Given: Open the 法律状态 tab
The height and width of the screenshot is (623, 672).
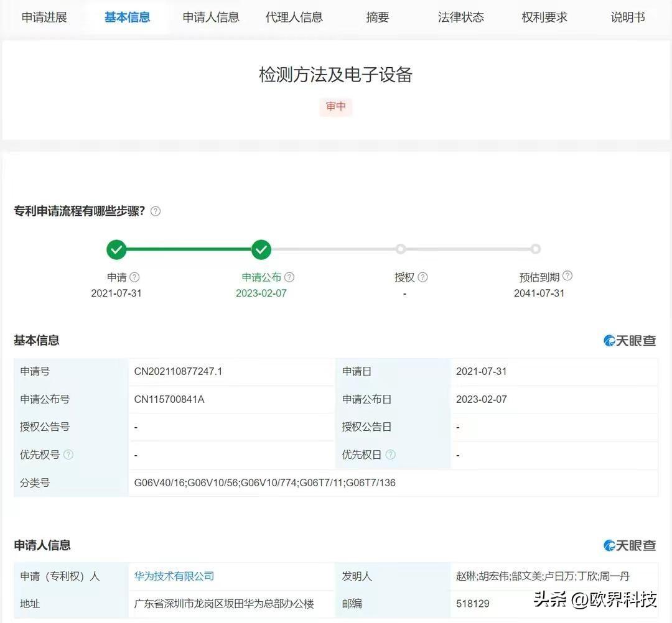Looking at the screenshot, I should pos(461,17).
